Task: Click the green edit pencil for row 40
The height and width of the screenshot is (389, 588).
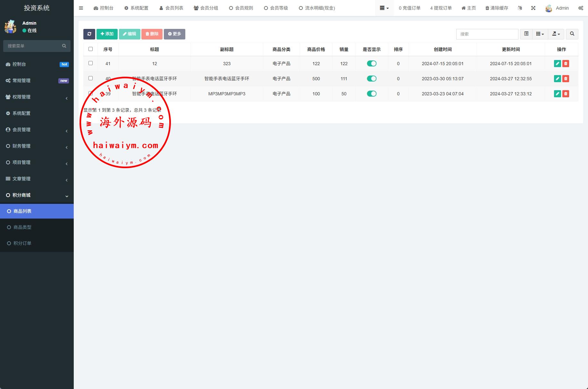Action: click(x=557, y=79)
